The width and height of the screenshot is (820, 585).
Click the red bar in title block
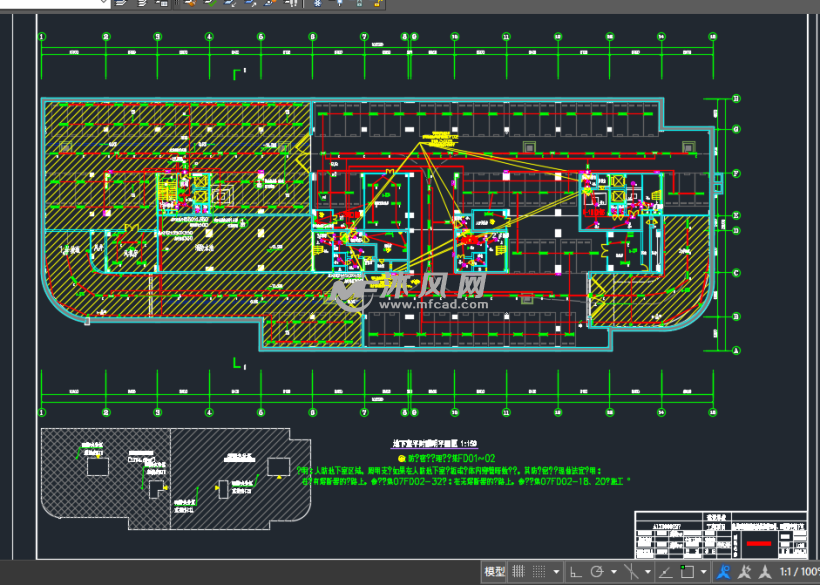[x=759, y=545]
